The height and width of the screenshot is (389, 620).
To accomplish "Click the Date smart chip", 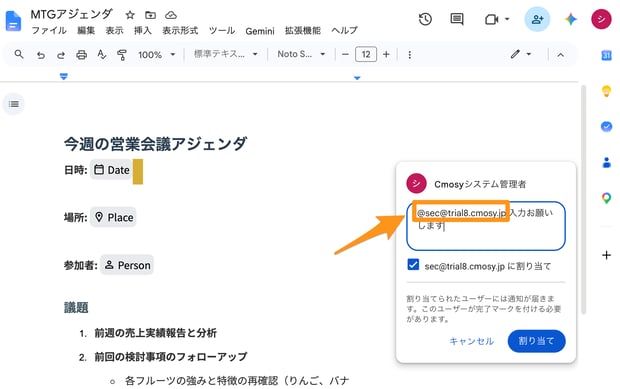I will [112, 170].
